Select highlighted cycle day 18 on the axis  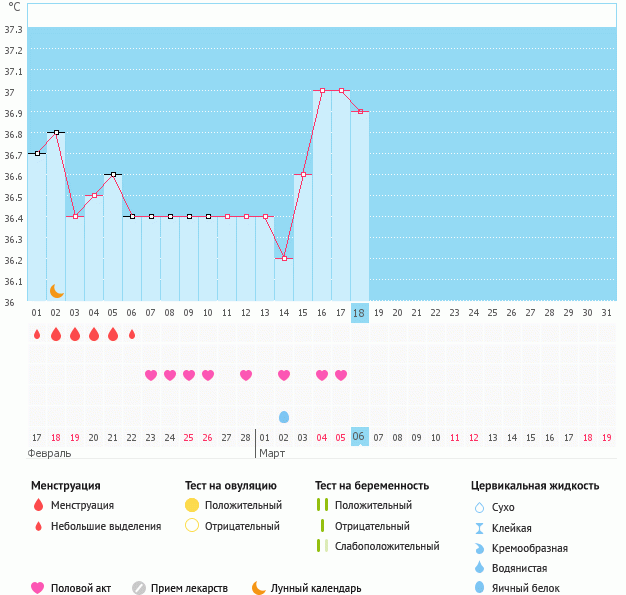[360, 313]
